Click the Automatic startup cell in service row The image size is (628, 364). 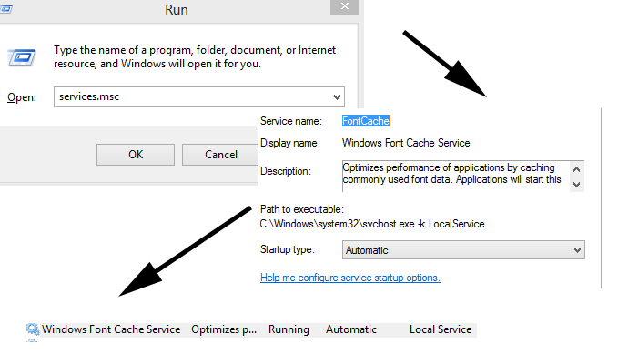(351, 329)
